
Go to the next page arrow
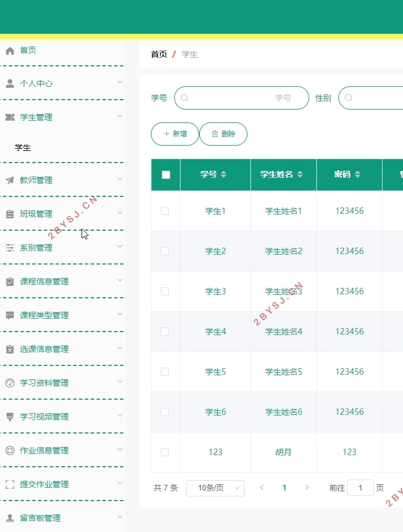(307, 488)
